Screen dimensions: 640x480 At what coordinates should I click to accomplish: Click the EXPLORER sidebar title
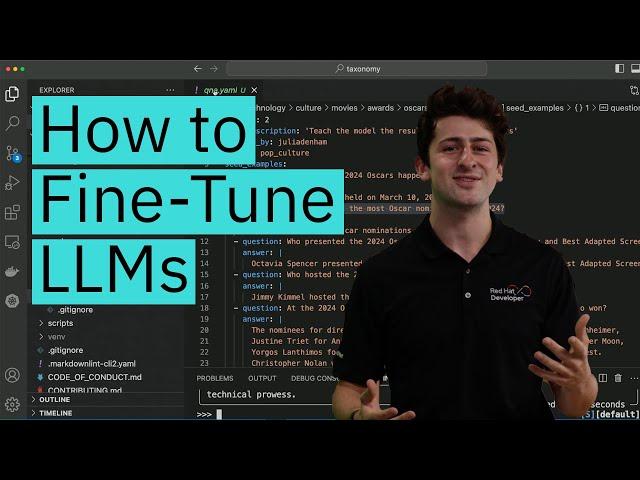click(x=57, y=90)
